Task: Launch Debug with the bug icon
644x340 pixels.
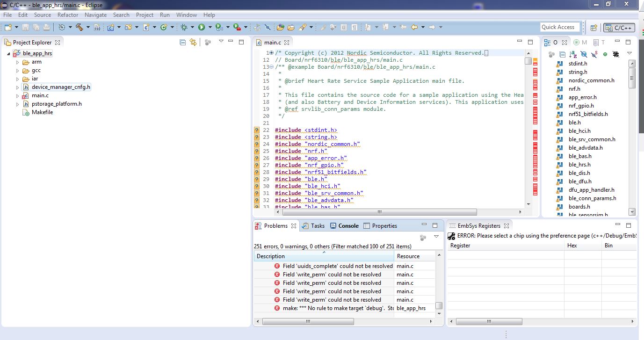Action: tap(184, 27)
